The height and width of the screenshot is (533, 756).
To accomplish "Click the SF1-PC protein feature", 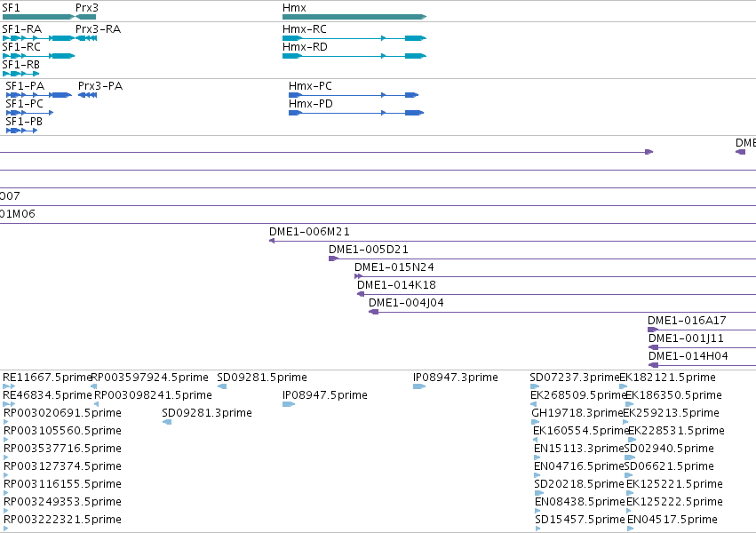I will coord(30,113).
